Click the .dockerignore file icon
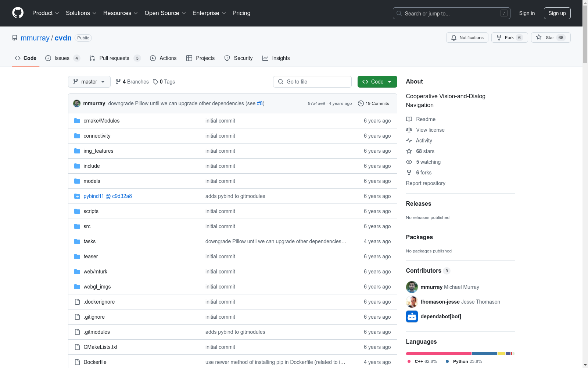Image resolution: width=588 pixels, height=368 pixels. (x=77, y=302)
